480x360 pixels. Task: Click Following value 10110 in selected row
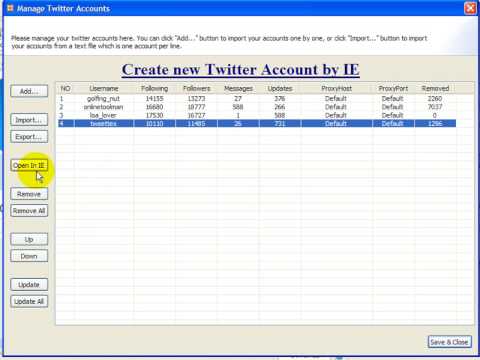(154, 124)
